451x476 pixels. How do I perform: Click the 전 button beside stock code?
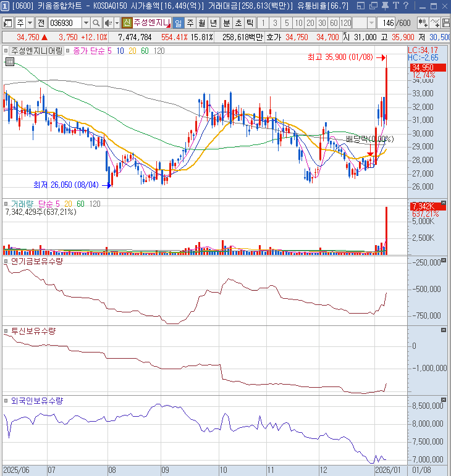[41, 23]
